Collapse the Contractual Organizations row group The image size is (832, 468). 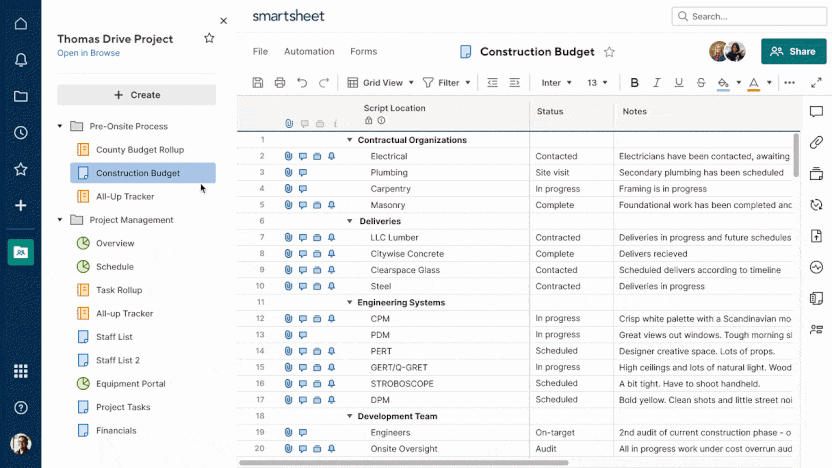pos(350,140)
